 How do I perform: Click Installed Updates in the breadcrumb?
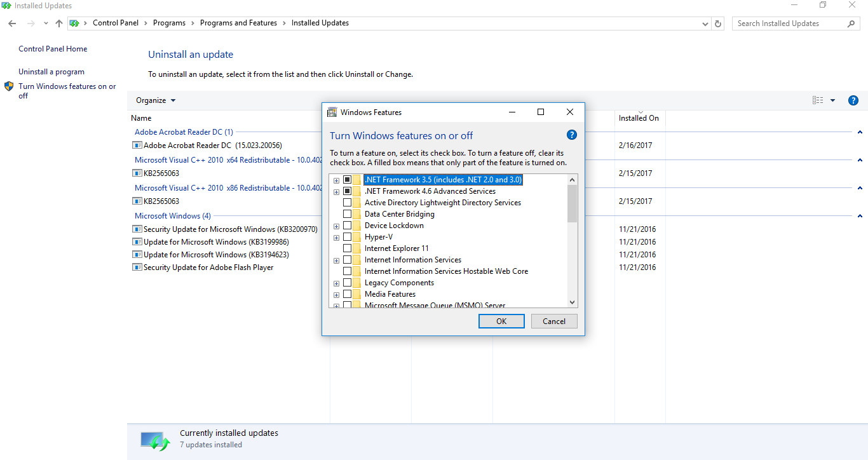320,23
